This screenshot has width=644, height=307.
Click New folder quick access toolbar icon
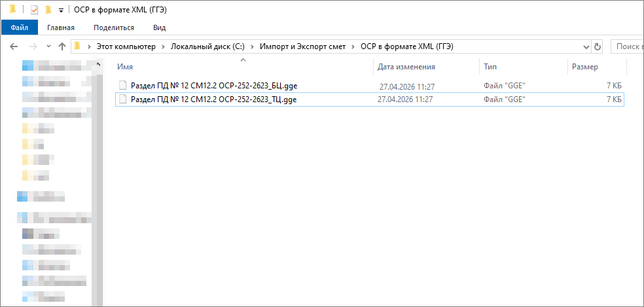click(48, 9)
